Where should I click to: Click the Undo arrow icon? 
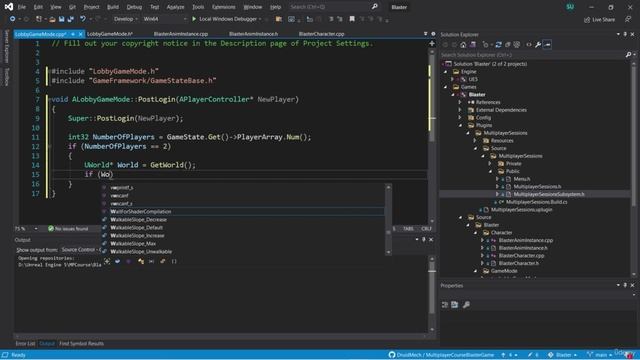83,19
